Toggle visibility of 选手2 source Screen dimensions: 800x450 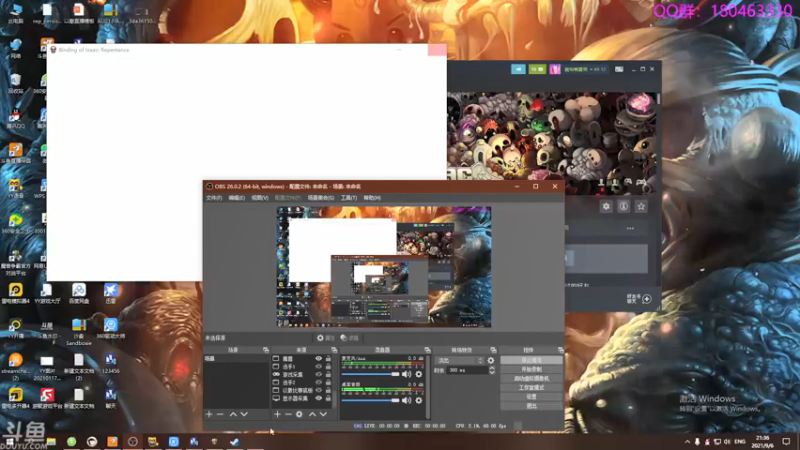(x=319, y=382)
